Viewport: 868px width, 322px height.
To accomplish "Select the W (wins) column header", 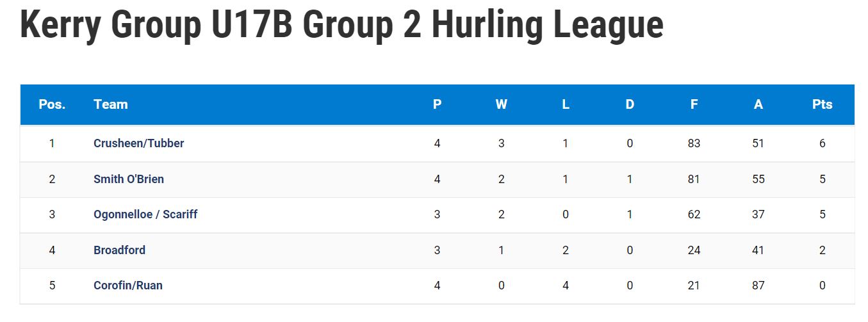I will 501,104.
